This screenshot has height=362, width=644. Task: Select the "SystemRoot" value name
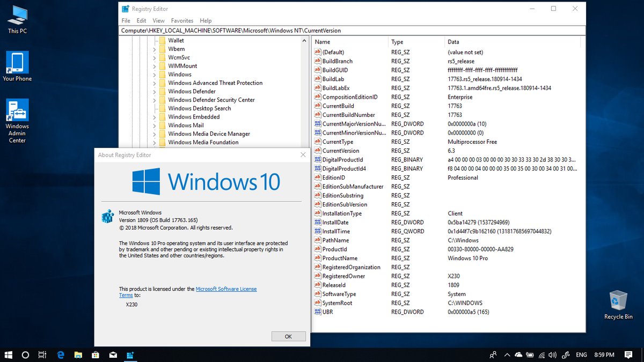tap(338, 303)
